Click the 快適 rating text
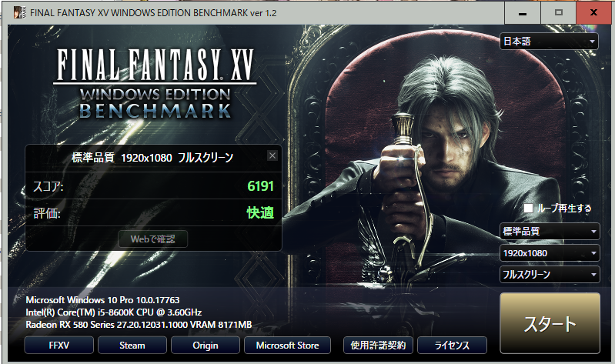Image resolution: width=615 pixels, height=364 pixels. pos(260,212)
